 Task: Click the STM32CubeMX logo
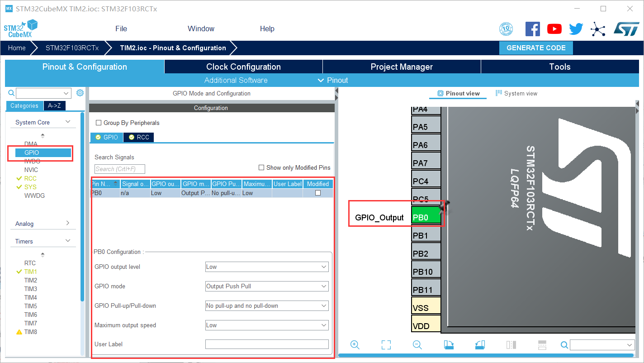[20, 29]
